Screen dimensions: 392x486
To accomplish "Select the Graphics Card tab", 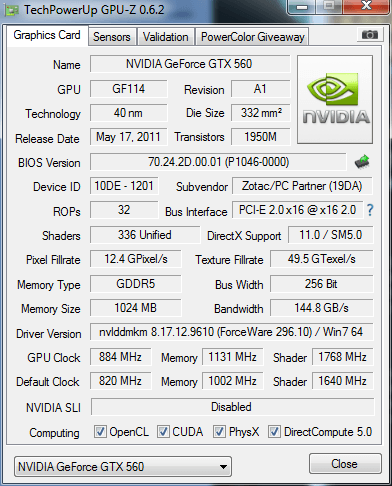I will [x=47, y=35].
